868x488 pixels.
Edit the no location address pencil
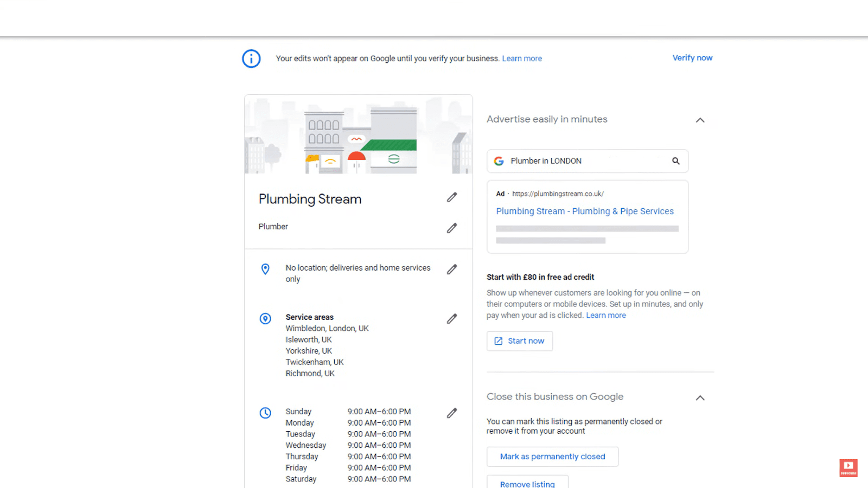pyautogui.click(x=452, y=269)
